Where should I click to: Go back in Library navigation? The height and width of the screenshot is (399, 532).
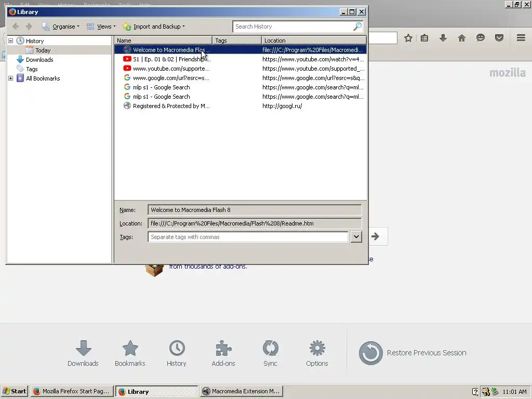click(16, 26)
